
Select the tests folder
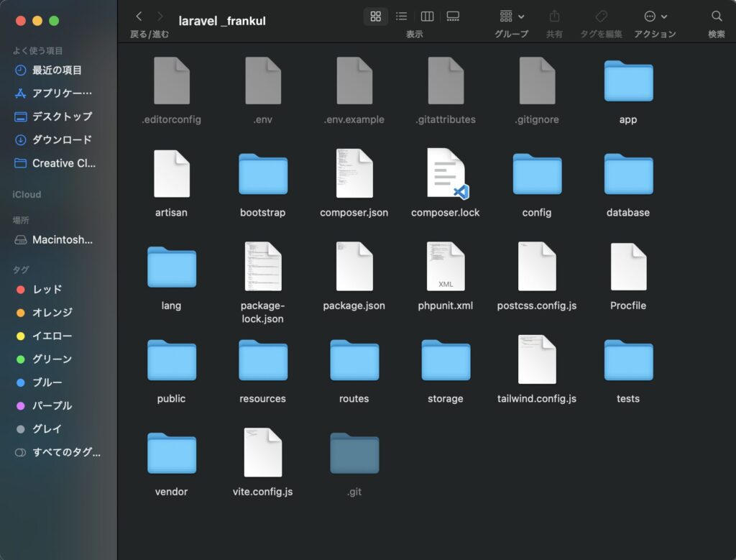coord(628,359)
